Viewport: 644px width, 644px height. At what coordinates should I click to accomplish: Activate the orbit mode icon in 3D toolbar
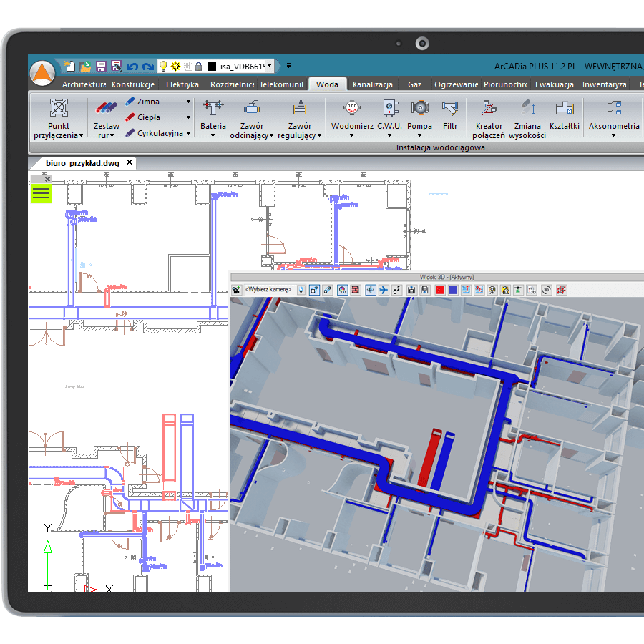tap(370, 290)
